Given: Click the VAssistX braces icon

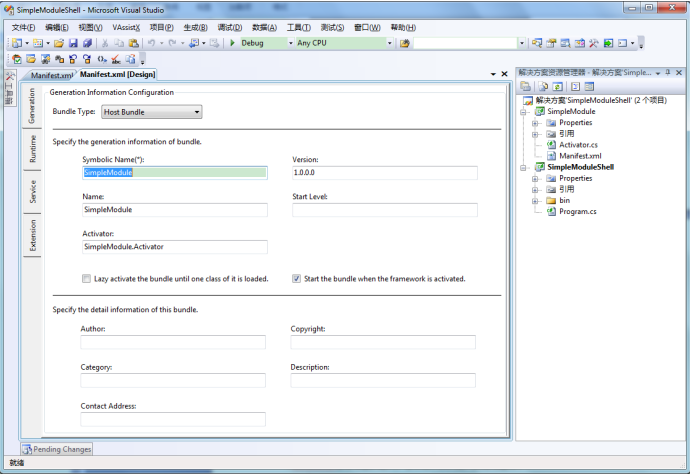Looking at the screenshot, I should (x=102, y=59).
